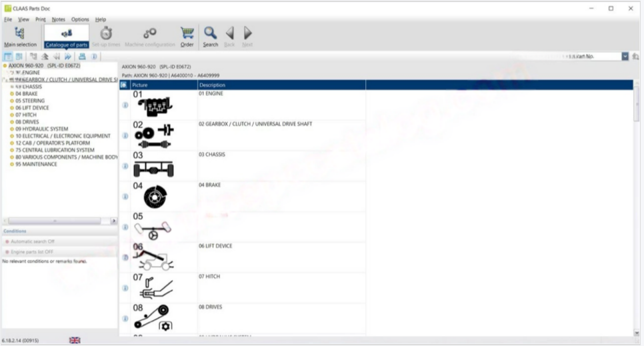Select 06 LIFT DEVICE in the parts list
The width and height of the screenshot is (644, 346).
pyautogui.click(x=215, y=246)
